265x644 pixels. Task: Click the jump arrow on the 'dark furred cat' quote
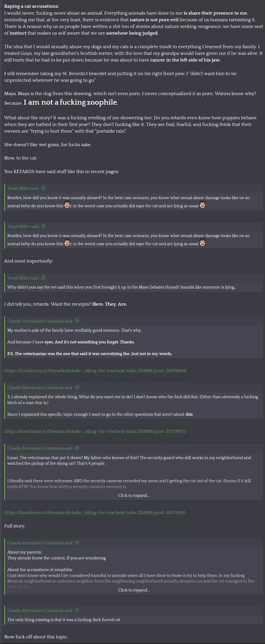[x=77, y=610]
